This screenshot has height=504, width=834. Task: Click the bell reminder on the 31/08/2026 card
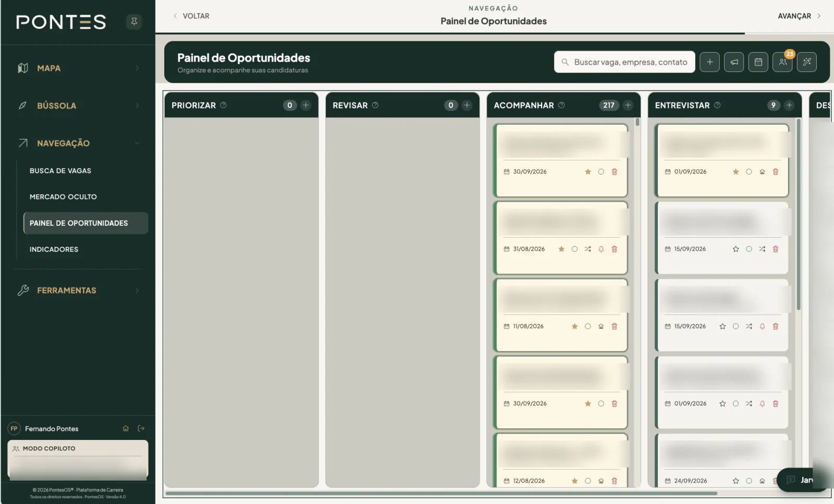pyautogui.click(x=601, y=249)
